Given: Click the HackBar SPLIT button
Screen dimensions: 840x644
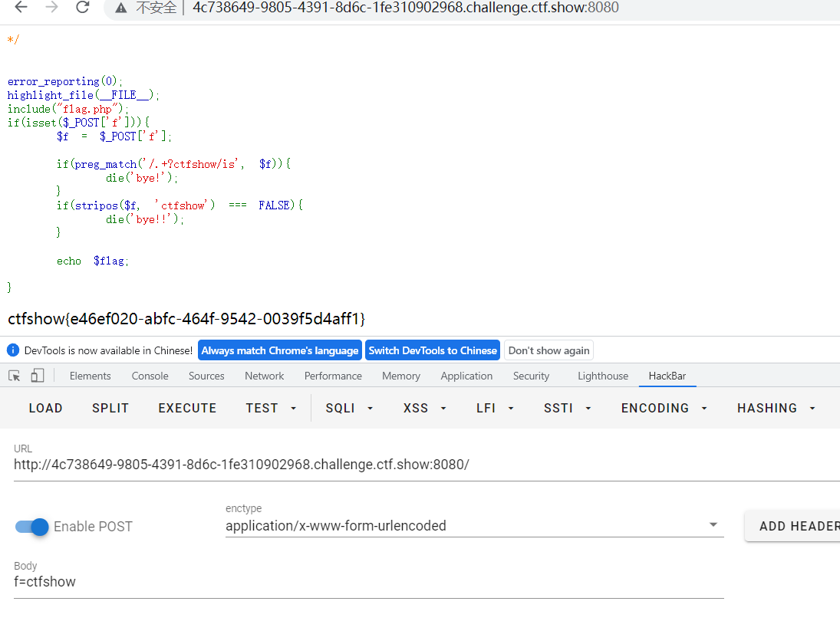Looking at the screenshot, I should 110,408.
